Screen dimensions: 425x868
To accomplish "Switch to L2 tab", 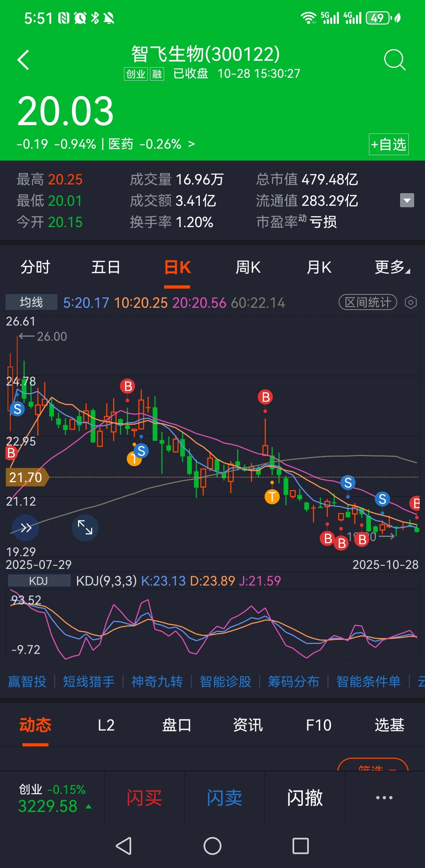I will (x=106, y=725).
